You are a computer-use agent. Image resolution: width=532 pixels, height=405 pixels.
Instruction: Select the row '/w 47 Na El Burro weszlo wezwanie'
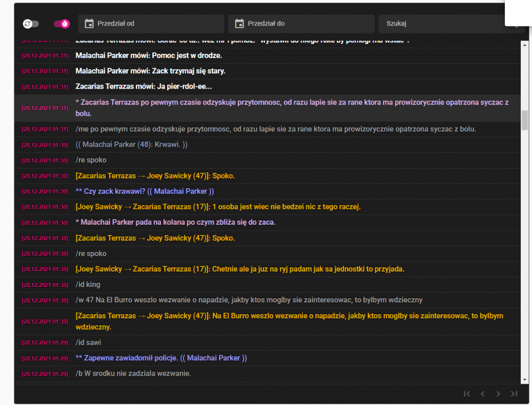click(x=268, y=300)
